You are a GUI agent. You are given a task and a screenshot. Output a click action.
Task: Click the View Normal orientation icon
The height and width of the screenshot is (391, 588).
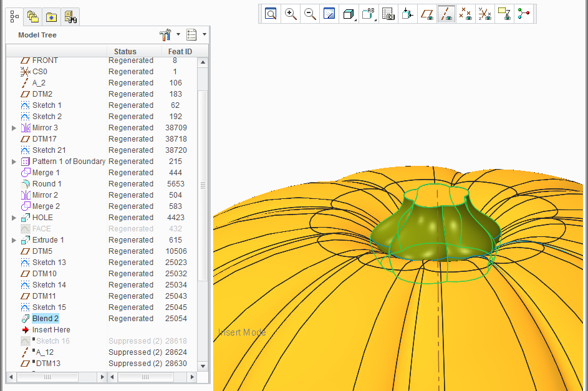408,14
